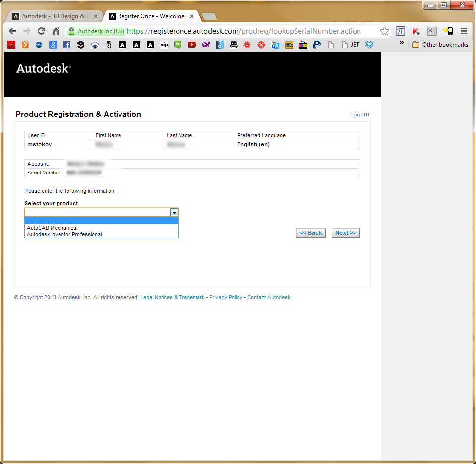The width and height of the screenshot is (476, 464).
Task: Click the URL address bar
Action: click(x=244, y=31)
